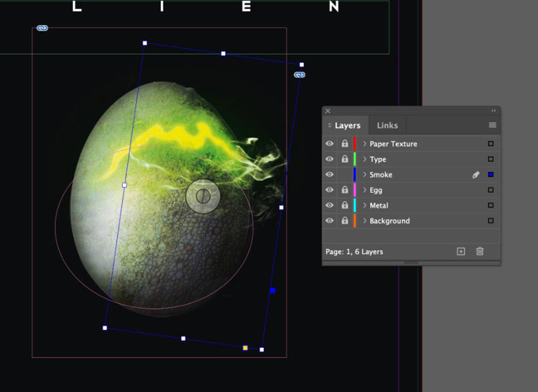Click the content grabber on the egg
538x392 pixels.
[203, 196]
